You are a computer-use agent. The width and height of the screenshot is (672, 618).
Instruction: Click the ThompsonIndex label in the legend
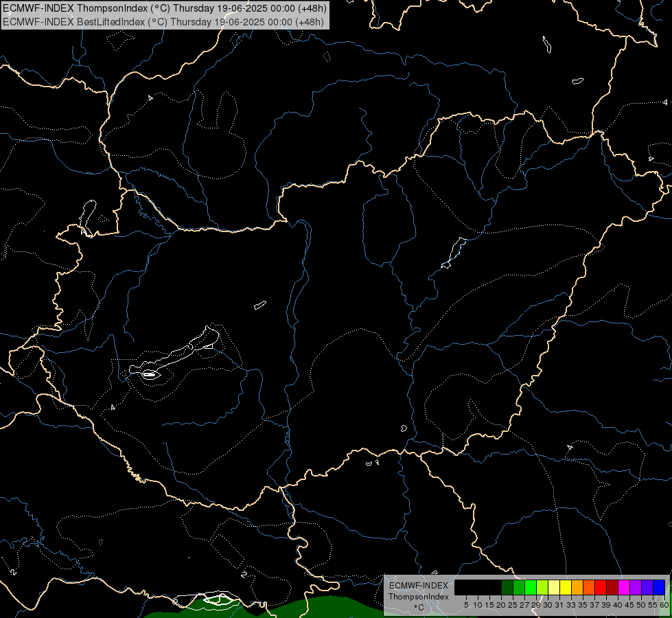coord(419,597)
